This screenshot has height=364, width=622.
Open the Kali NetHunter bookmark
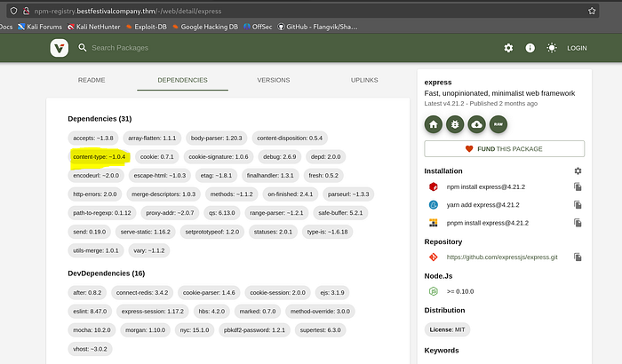(93, 27)
